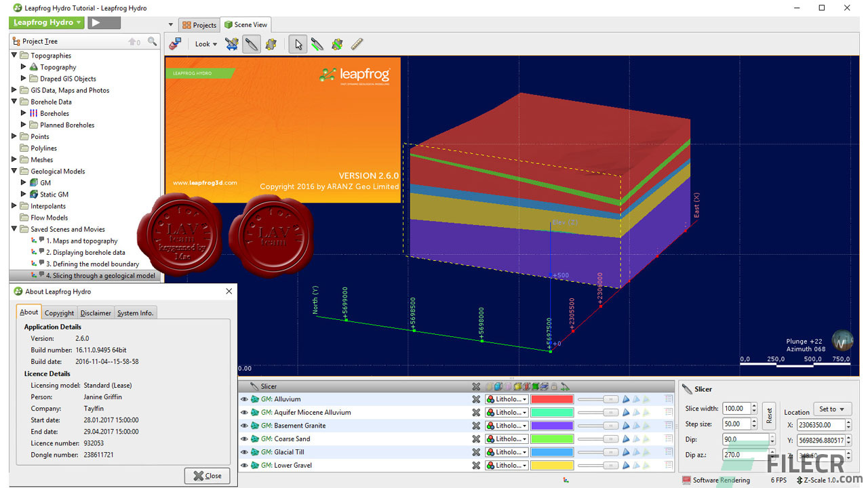
Task: Open properties list icon for Alluvium row
Action: coord(669,399)
